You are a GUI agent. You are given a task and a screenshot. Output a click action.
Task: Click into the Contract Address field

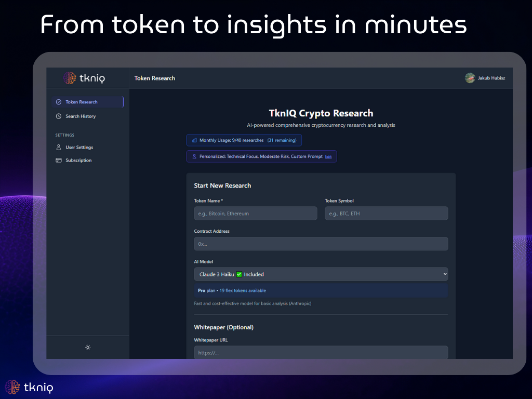321,244
